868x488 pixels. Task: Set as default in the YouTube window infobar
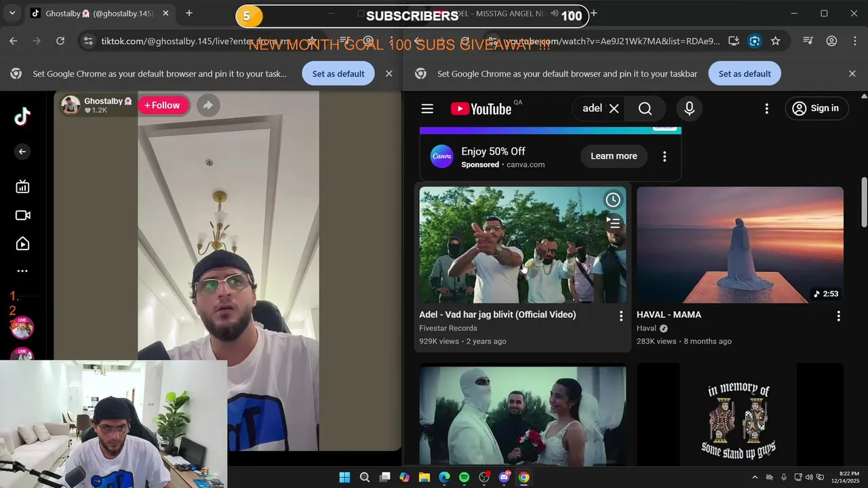coord(745,74)
